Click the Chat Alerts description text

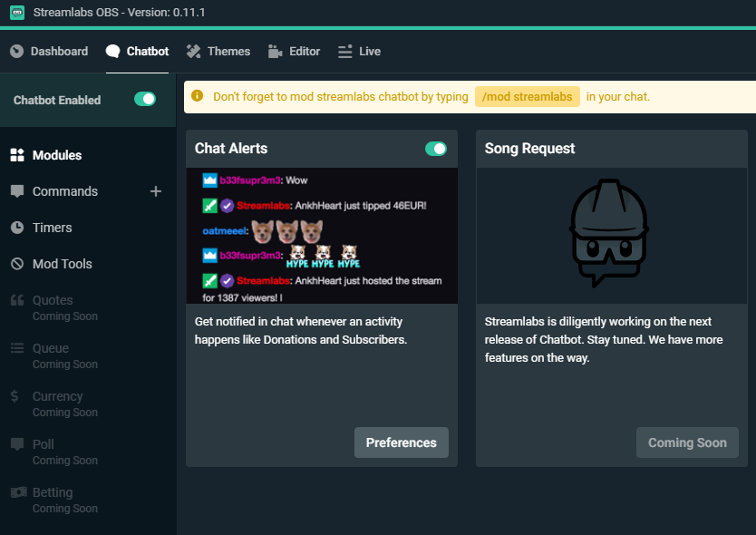click(x=301, y=330)
